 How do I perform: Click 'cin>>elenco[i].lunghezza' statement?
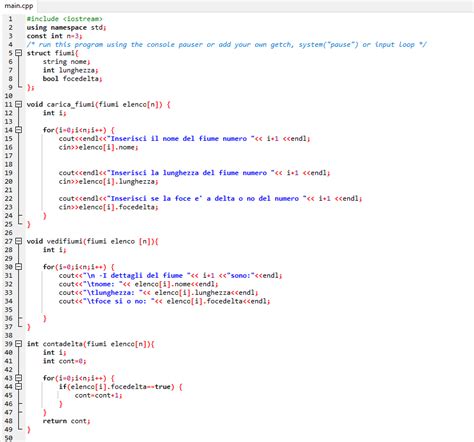click(x=108, y=181)
